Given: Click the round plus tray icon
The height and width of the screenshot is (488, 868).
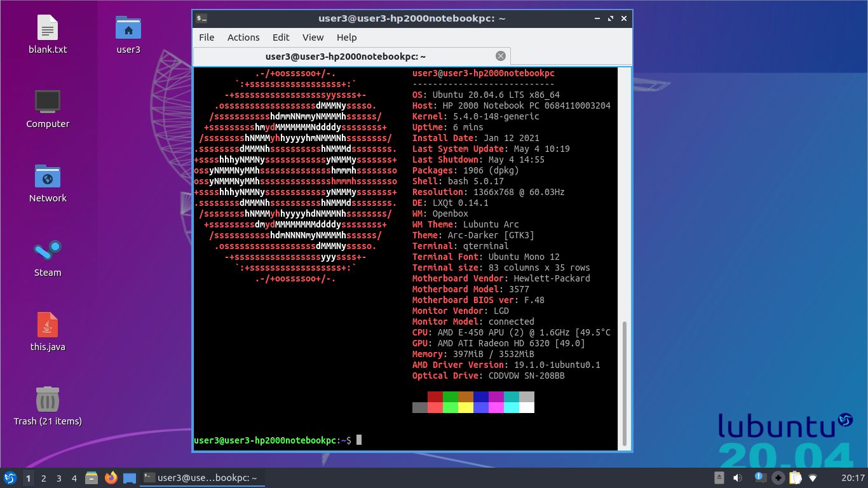Looking at the screenshot, I should click(x=778, y=478).
